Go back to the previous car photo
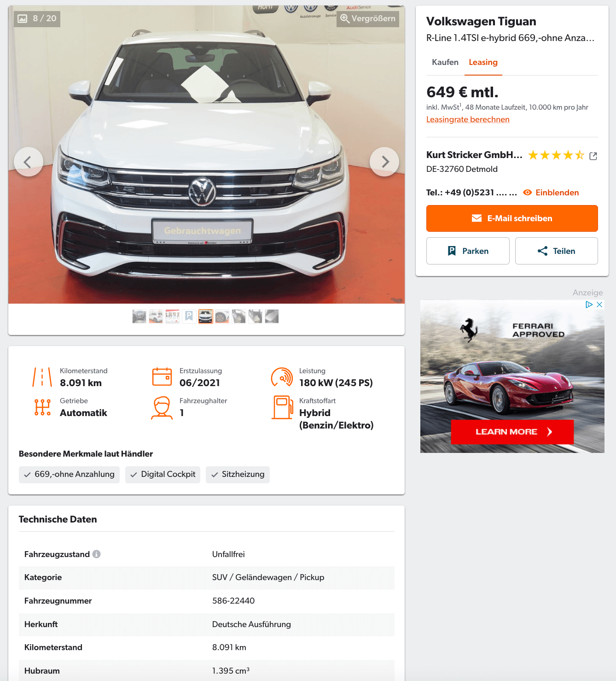Screen dimensions: 616x681 point(29,162)
